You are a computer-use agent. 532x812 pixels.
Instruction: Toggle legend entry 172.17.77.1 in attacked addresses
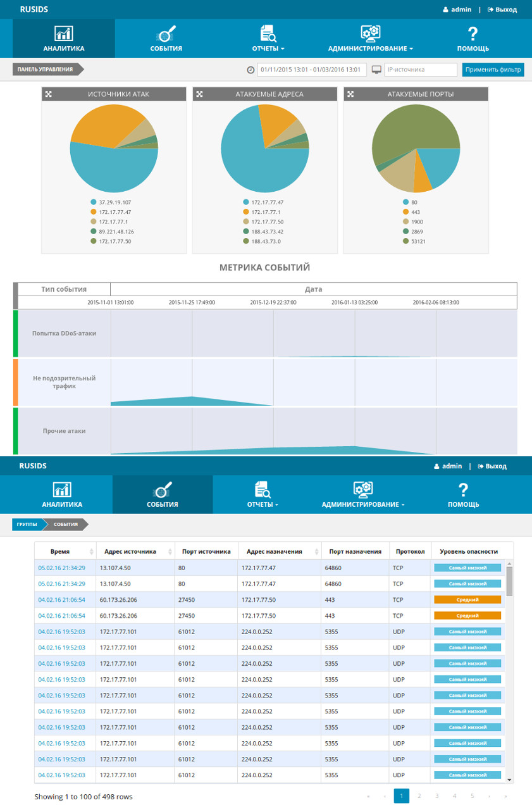click(x=262, y=212)
